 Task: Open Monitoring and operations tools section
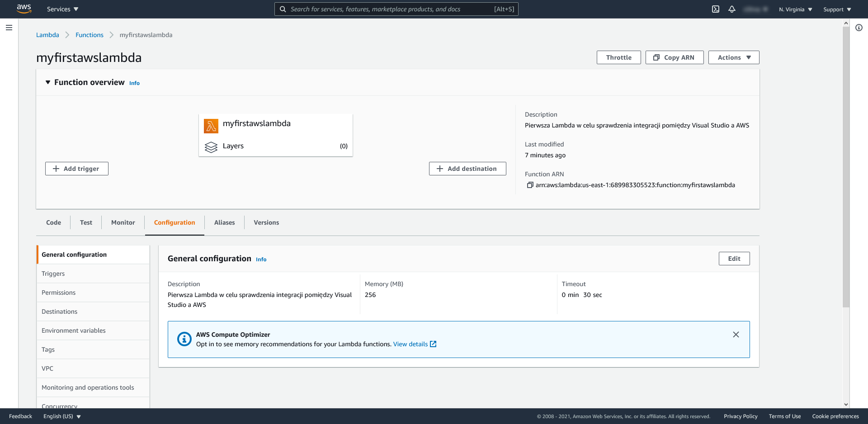(93, 387)
